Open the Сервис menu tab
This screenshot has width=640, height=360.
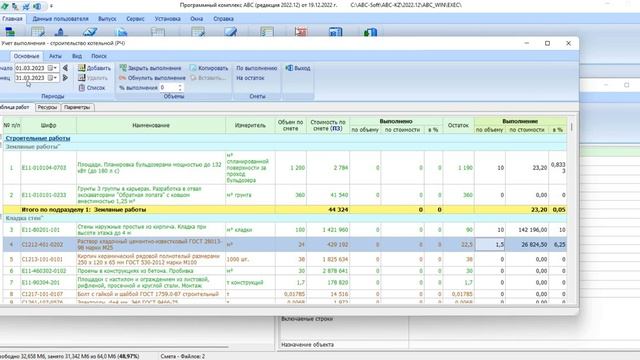click(135, 19)
